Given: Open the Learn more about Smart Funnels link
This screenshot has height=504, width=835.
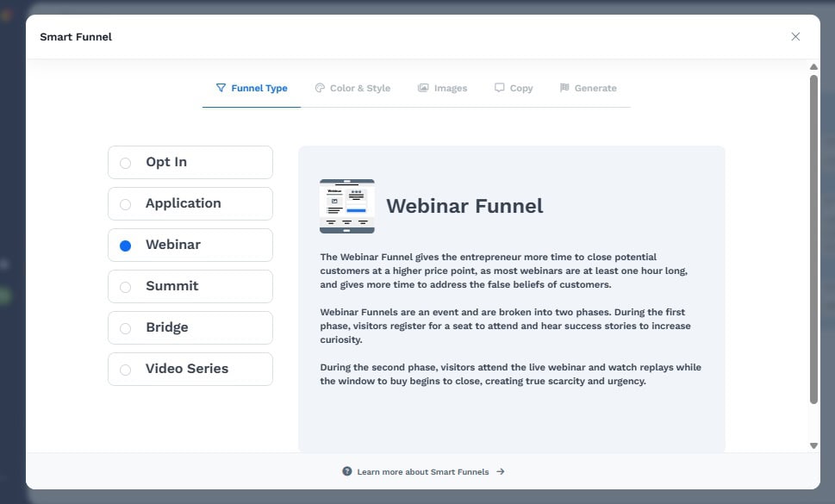Looking at the screenshot, I should (x=423, y=471).
